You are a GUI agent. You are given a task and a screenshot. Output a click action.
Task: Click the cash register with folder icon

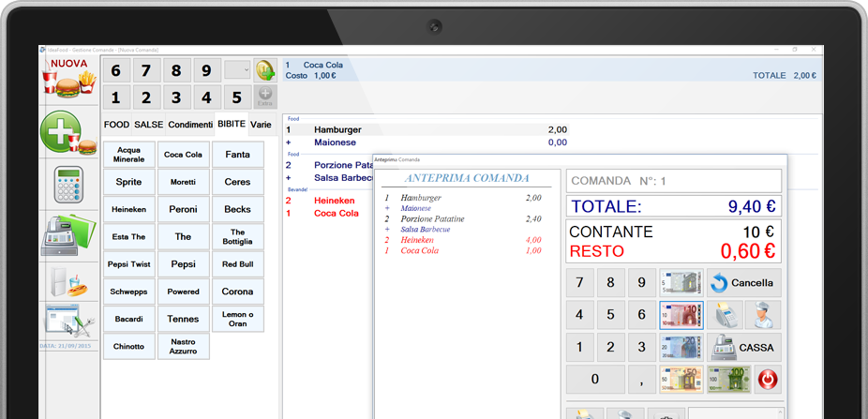68,236
